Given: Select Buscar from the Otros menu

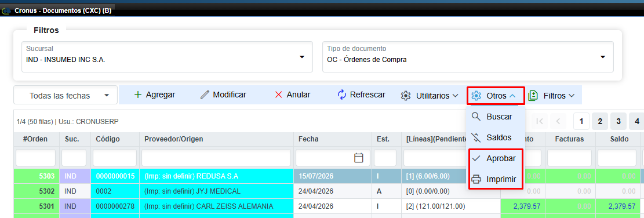Looking at the screenshot, I should coord(496,117).
